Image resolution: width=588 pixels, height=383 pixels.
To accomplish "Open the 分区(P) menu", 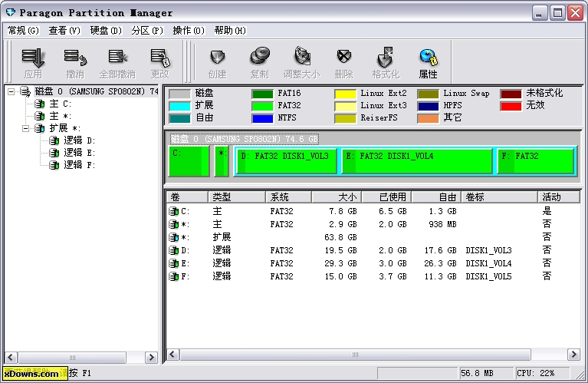I will [147, 31].
